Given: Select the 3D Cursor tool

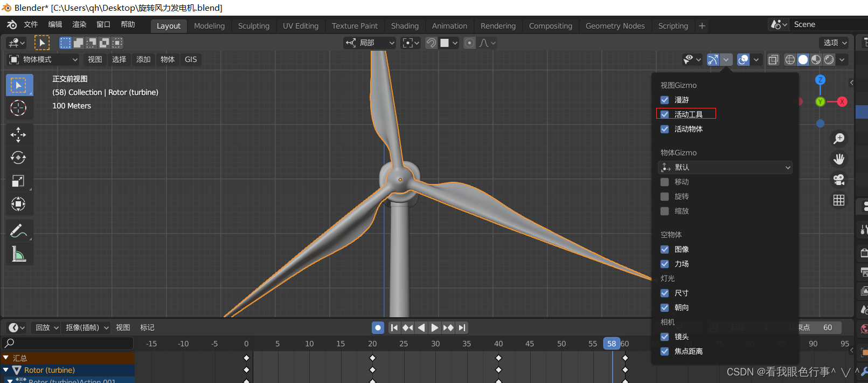Looking at the screenshot, I should pos(19,108).
